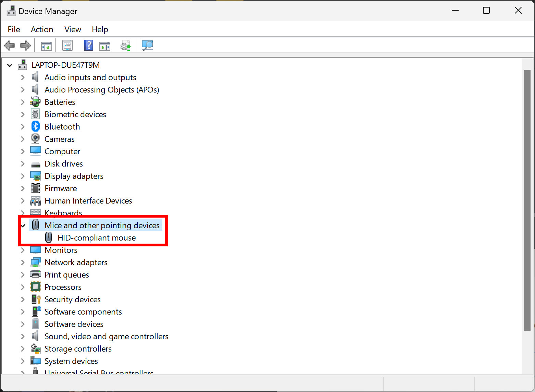Toggle the Show/Hide Action Pane toolbar icon
Screen dimensions: 535x392
[x=105, y=46]
